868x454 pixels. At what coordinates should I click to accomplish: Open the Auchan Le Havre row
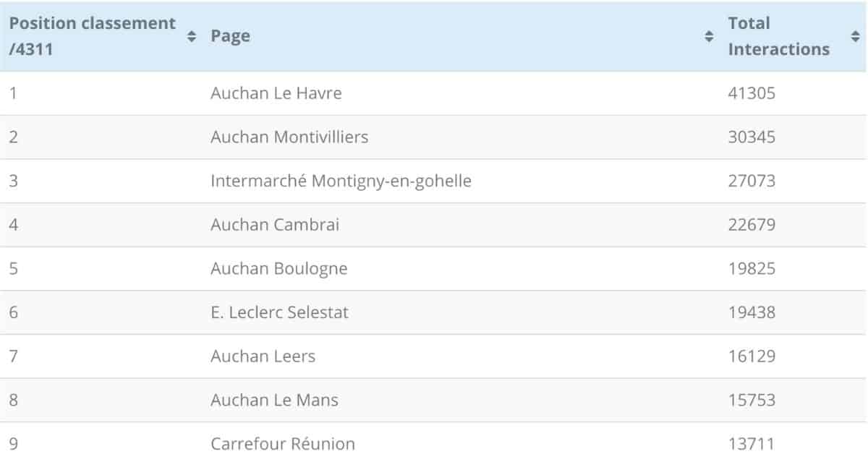(x=434, y=93)
